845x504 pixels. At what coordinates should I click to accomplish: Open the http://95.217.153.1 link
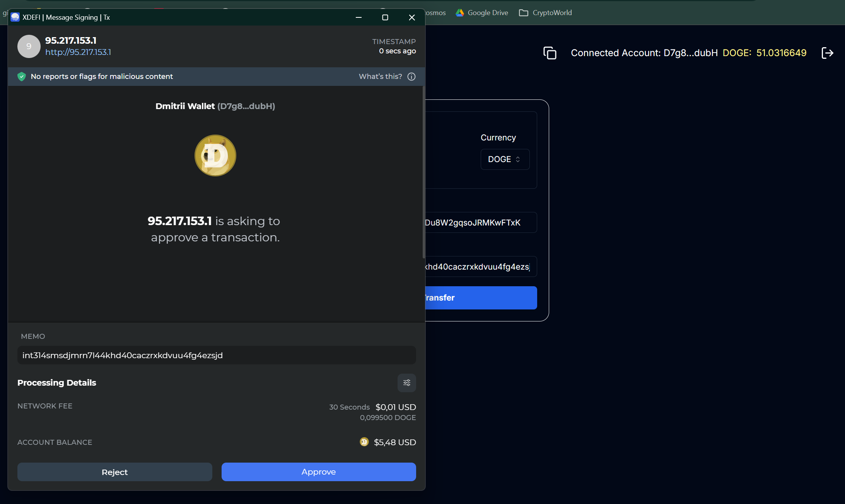78,52
